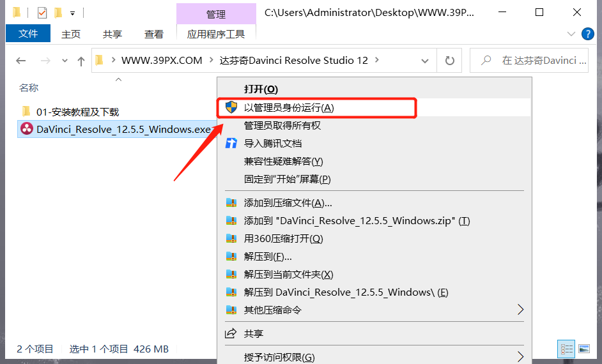The width and height of the screenshot is (602, 364).
Task: Click the 管理 contextual tab header
Action: 216,14
